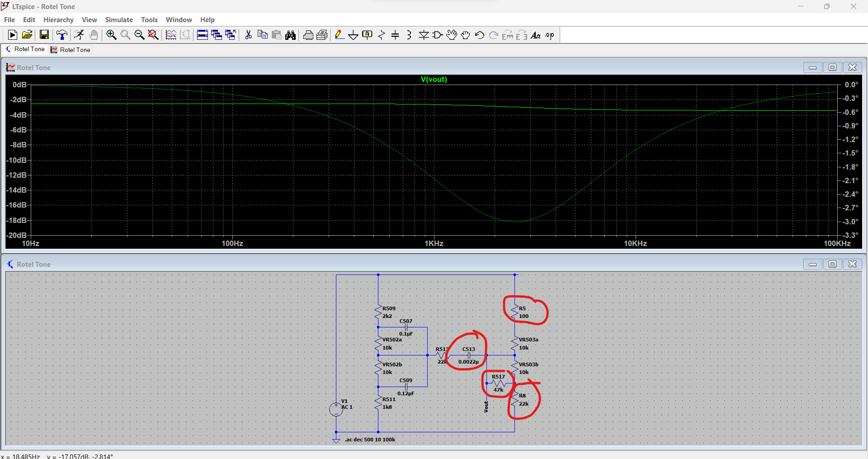Maximize the Rotel Tone plot pane
This screenshot has height=459, width=868.
point(832,67)
